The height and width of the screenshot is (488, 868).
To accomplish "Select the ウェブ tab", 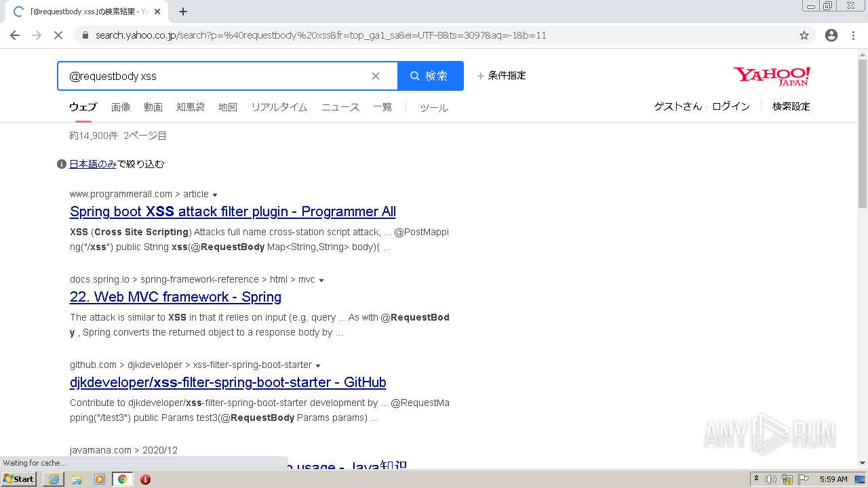I will coord(83,107).
